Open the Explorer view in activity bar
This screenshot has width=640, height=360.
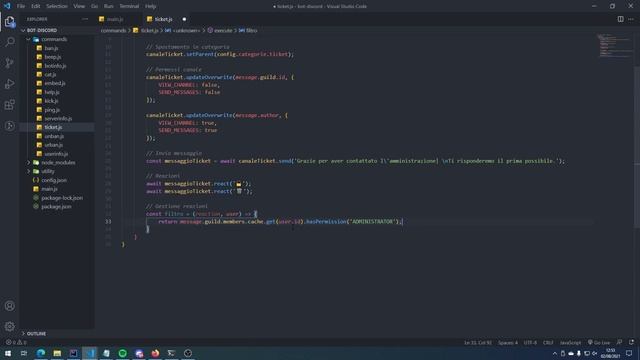pyautogui.click(x=10, y=22)
